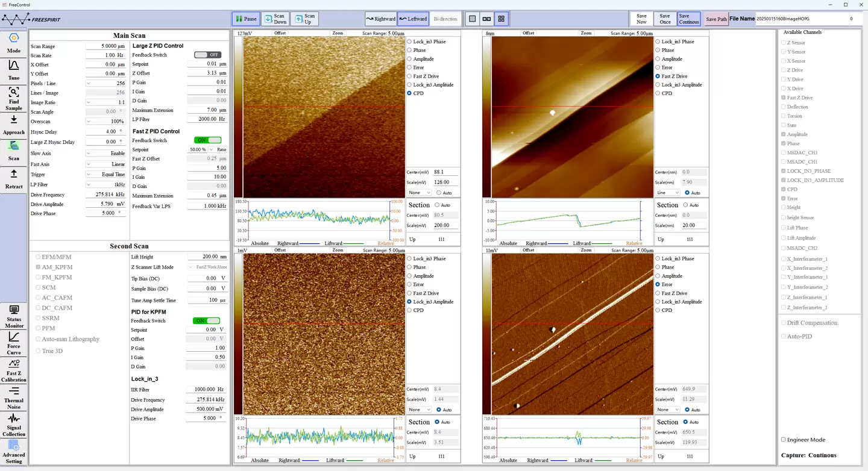Switch to Rightward trace display

[x=381, y=19]
